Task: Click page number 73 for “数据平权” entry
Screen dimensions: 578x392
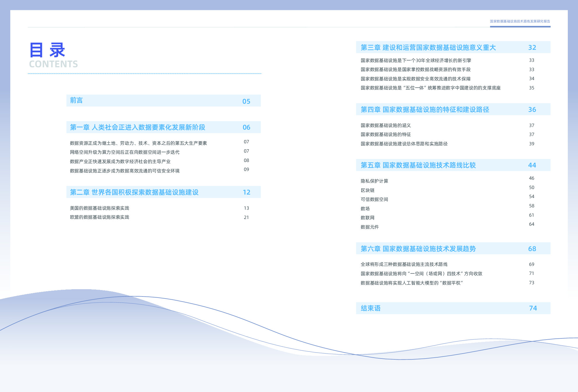Action: [x=532, y=282]
